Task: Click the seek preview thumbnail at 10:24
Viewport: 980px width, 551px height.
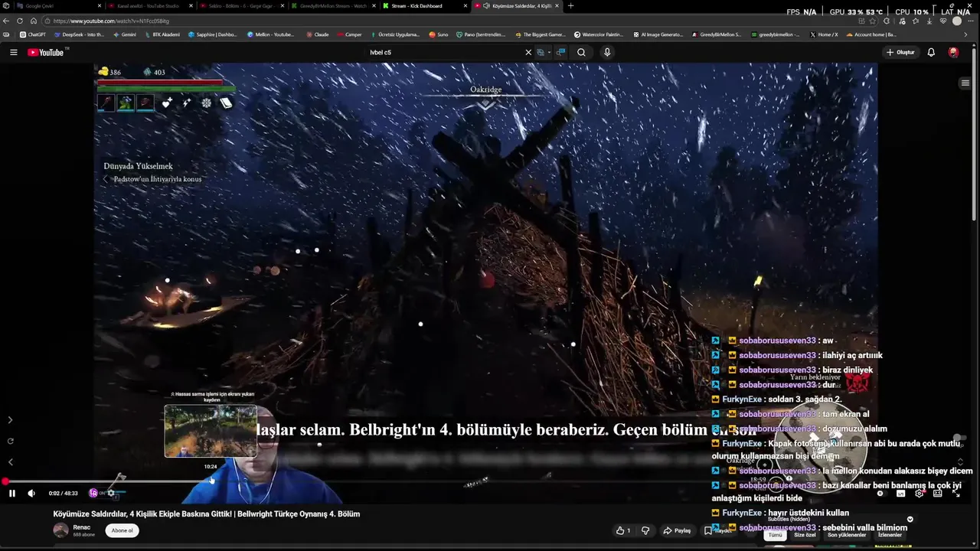Action: click(x=211, y=431)
